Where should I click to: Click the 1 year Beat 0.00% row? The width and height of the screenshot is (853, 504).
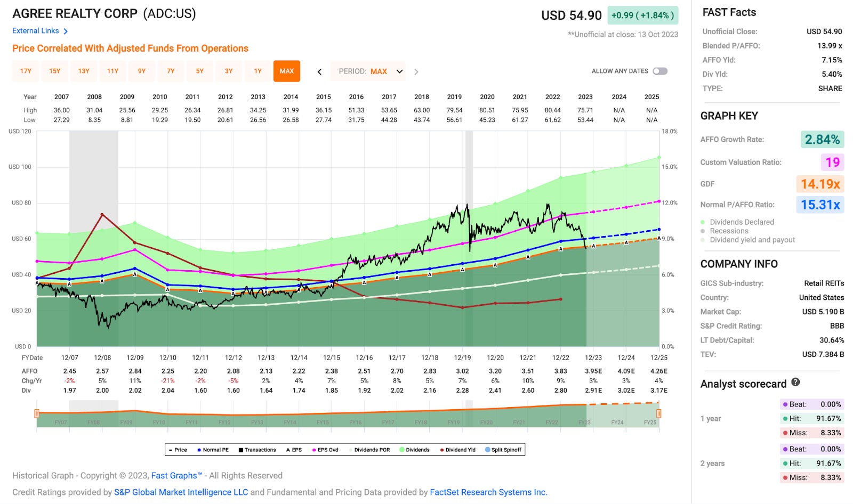coord(811,404)
